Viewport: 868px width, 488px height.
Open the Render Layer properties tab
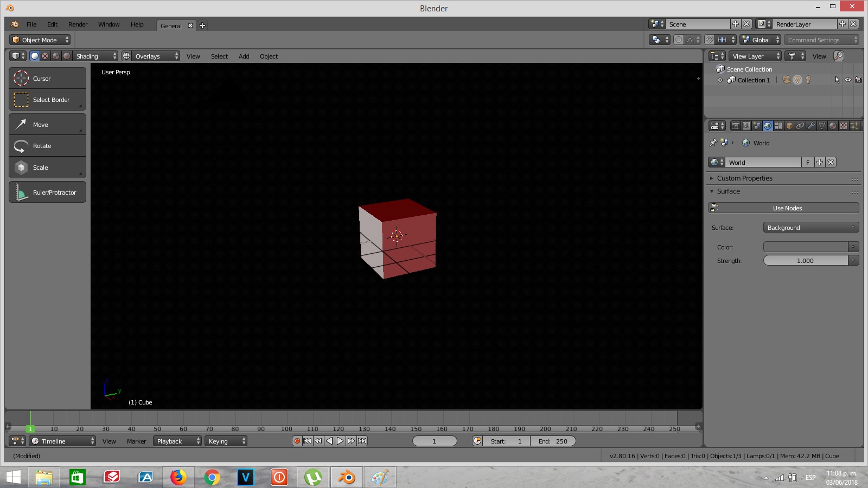click(746, 126)
